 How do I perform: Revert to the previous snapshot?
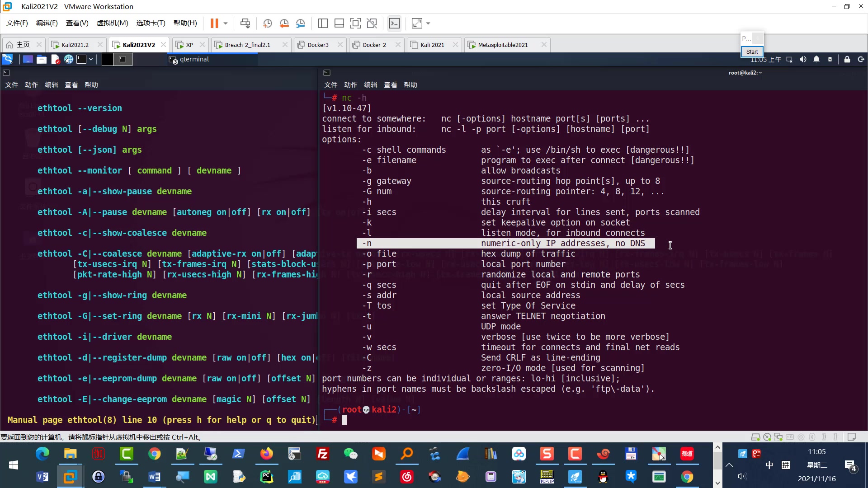pyautogui.click(x=284, y=23)
